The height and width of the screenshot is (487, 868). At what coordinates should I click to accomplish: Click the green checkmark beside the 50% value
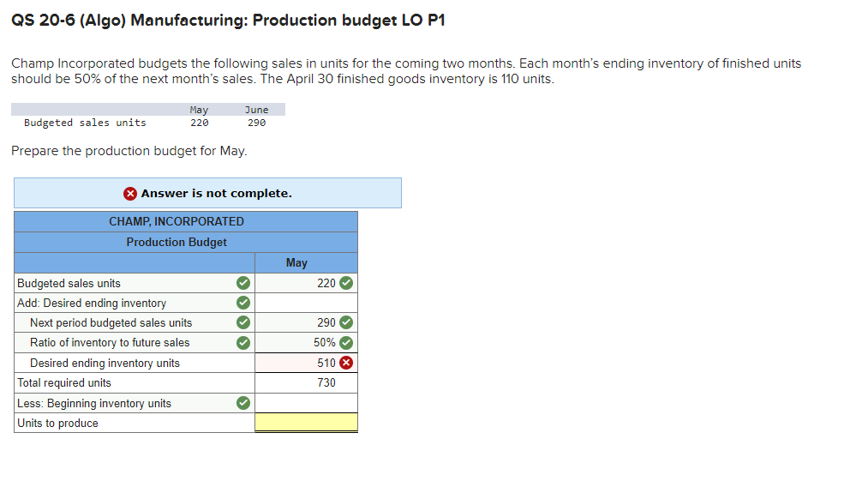click(346, 343)
